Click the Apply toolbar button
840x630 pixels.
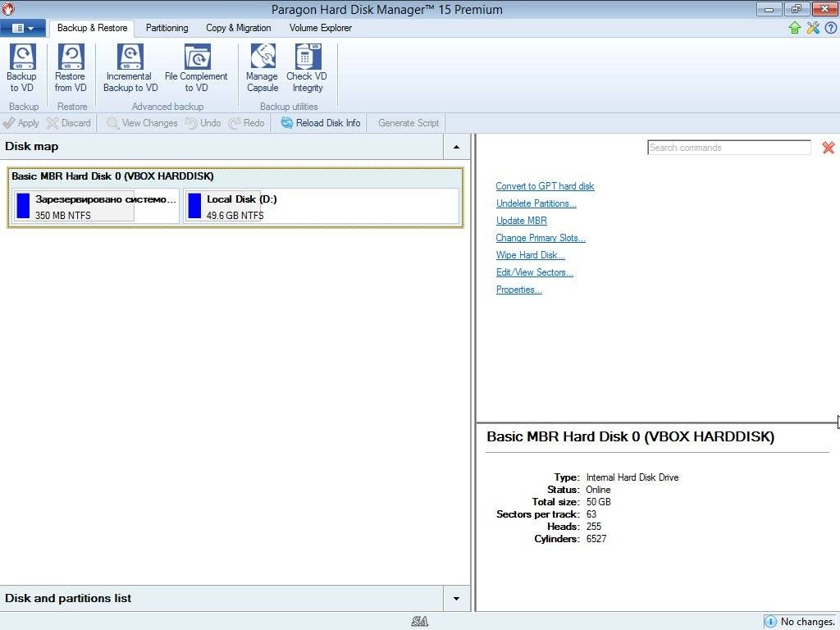21,123
